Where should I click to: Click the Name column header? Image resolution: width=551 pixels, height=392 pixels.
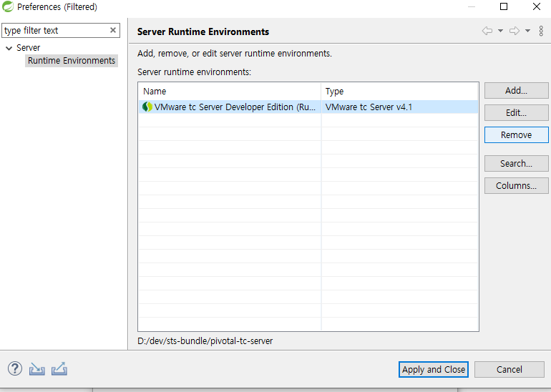tap(230, 92)
